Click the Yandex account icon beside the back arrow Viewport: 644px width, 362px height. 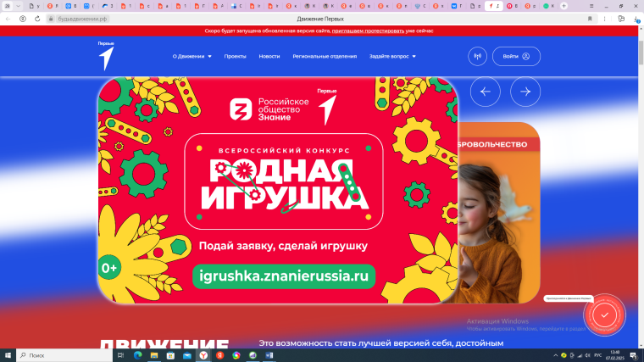(x=23, y=19)
